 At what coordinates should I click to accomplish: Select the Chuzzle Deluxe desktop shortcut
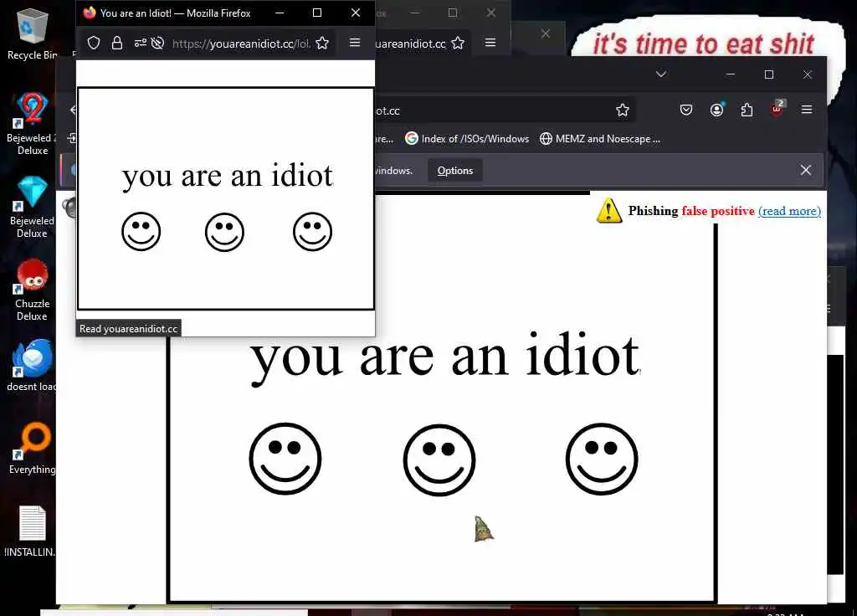click(32, 290)
